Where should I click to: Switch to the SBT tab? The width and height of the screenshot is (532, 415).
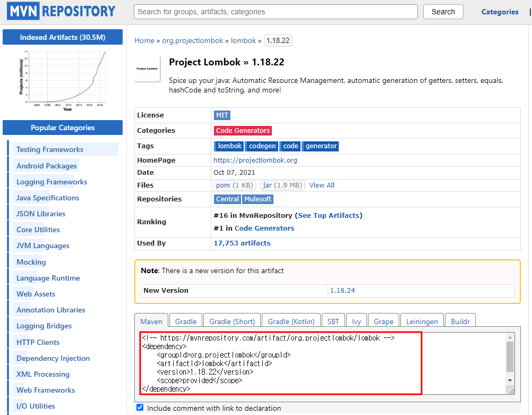click(333, 321)
